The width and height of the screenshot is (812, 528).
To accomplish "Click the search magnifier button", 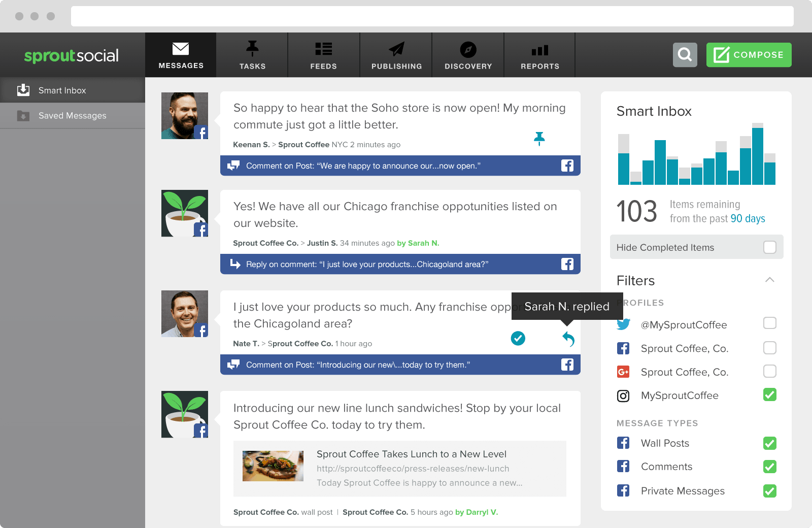I will point(685,55).
